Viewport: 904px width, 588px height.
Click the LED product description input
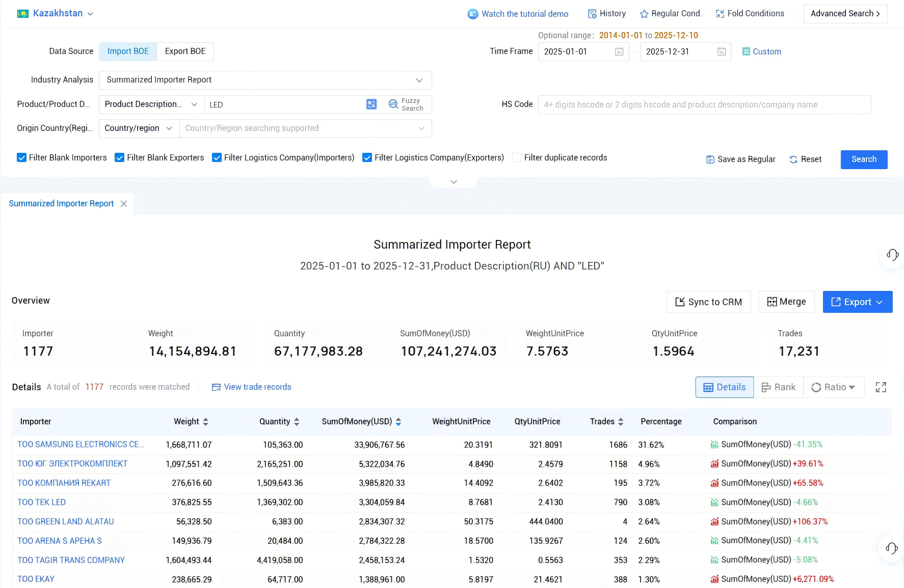pyautogui.click(x=283, y=104)
